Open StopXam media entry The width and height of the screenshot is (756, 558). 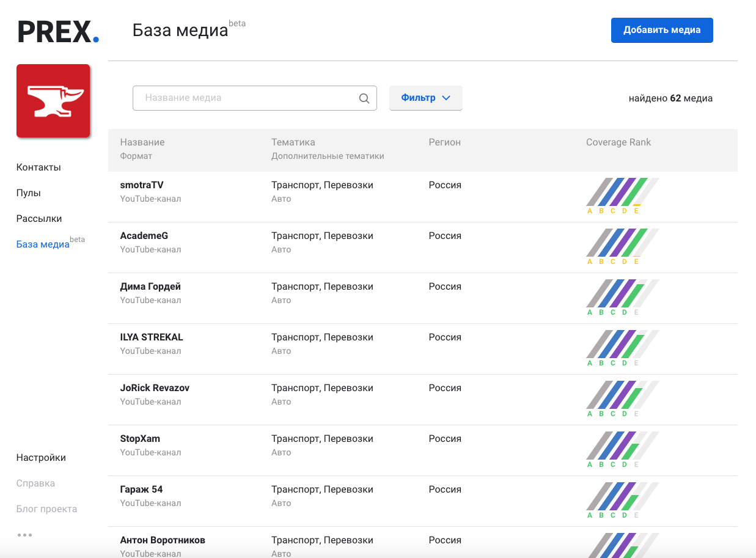pos(140,439)
